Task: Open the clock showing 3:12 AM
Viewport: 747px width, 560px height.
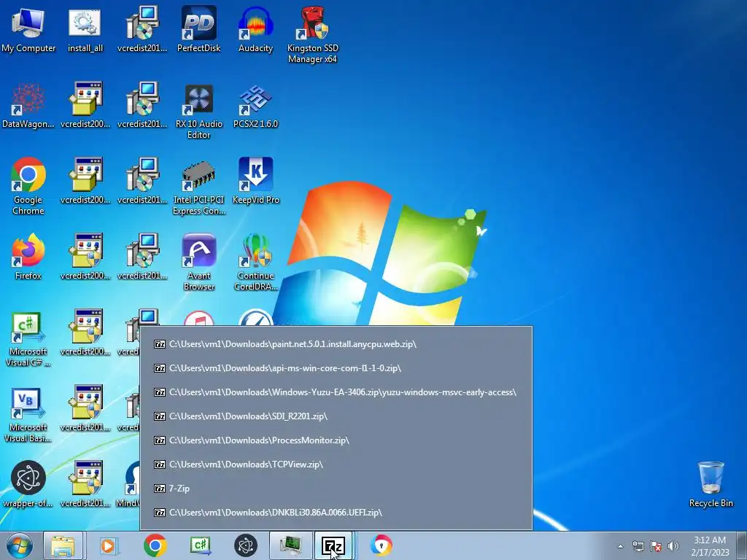Action: click(x=710, y=546)
